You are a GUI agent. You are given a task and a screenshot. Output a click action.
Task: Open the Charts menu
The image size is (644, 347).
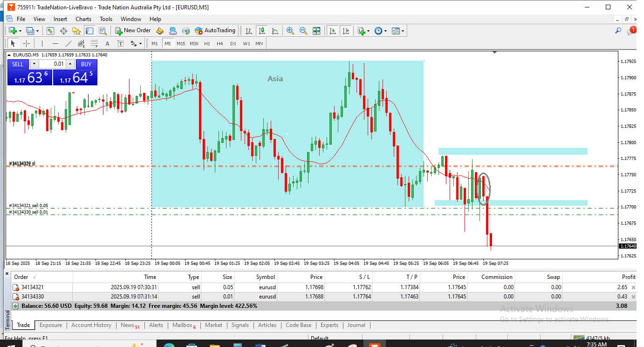pyautogui.click(x=83, y=19)
